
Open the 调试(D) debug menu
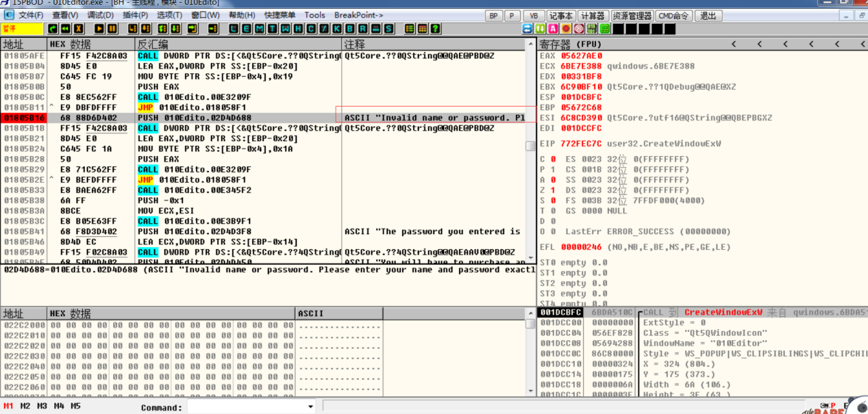click(100, 15)
